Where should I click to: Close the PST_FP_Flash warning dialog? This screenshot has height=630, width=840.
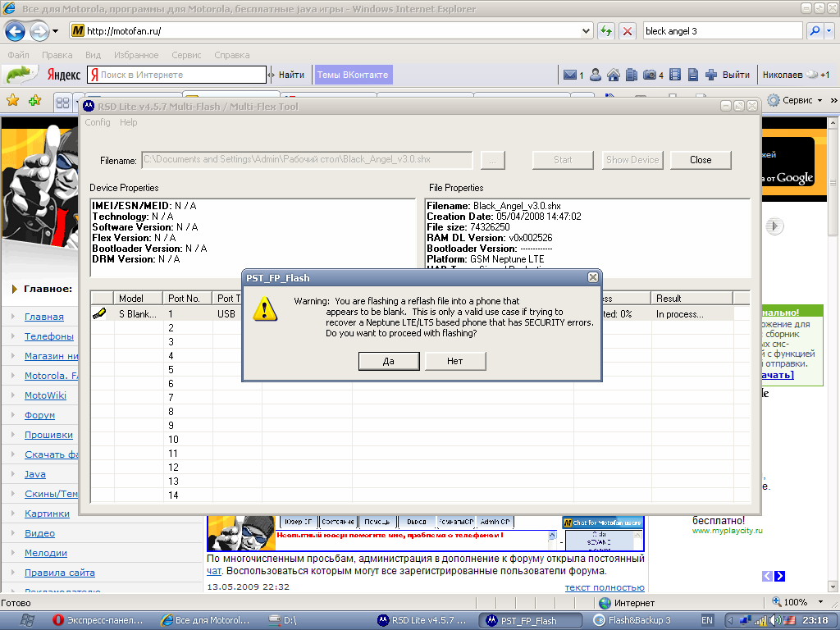[x=592, y=277]
